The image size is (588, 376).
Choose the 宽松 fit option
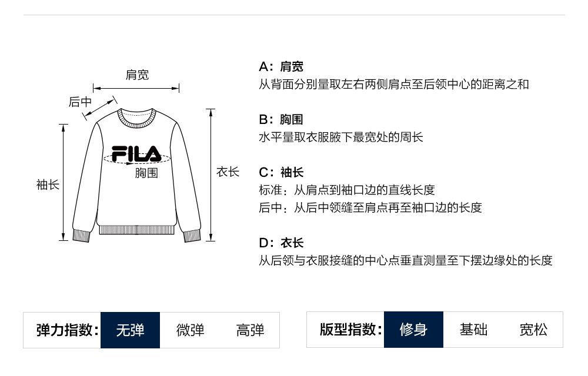coord(533,330)
